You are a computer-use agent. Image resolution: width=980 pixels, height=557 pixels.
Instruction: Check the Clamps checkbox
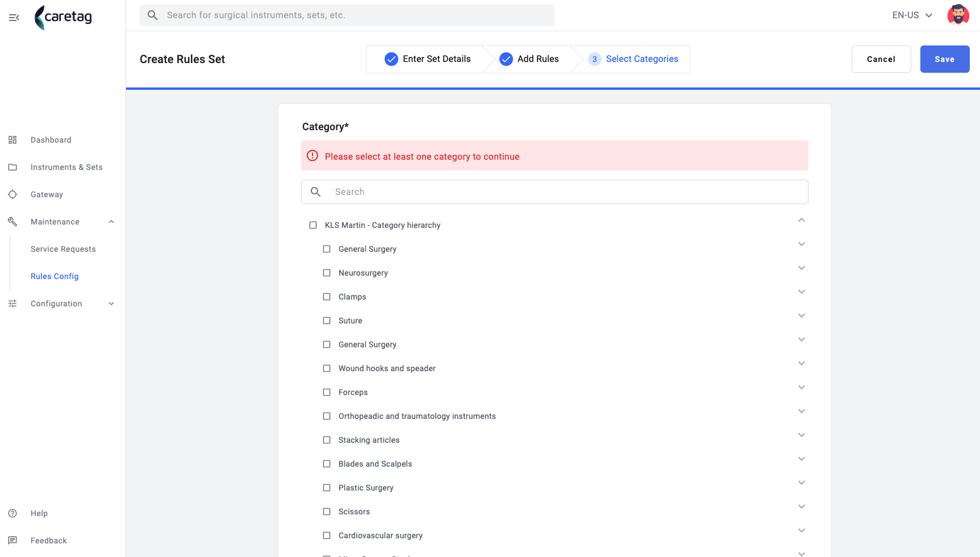(327, 297)
